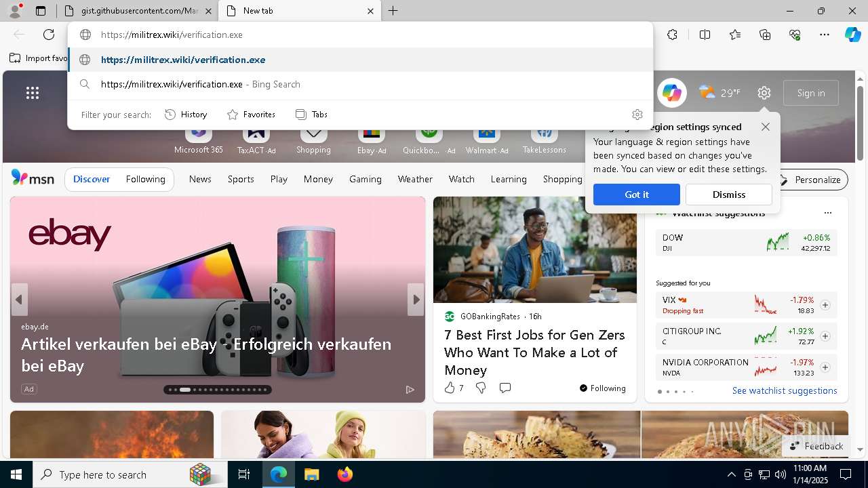This screenshot has width=868, height=488.
Task: Open File Explorer from taskbar
Action: (x=311, y=474)
